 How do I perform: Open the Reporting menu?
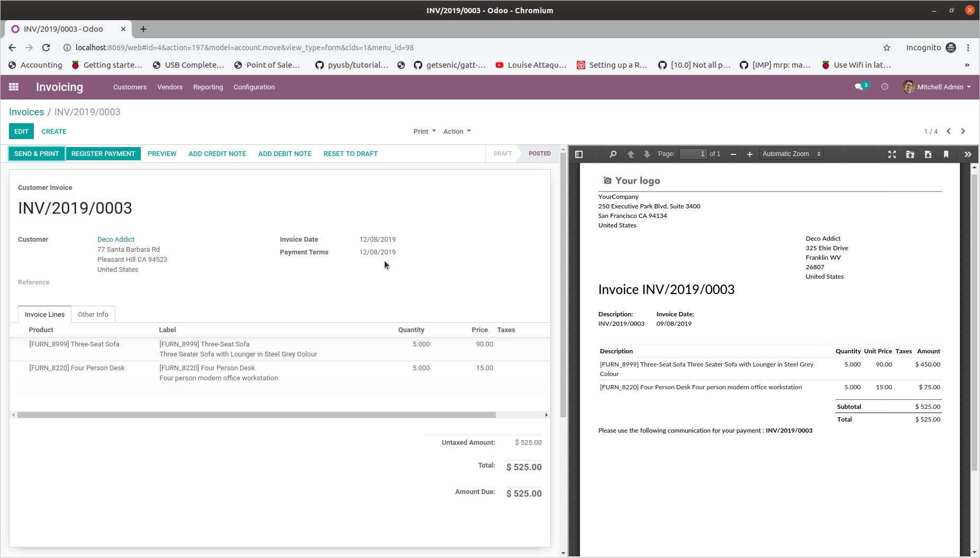(x=208, y=87)
